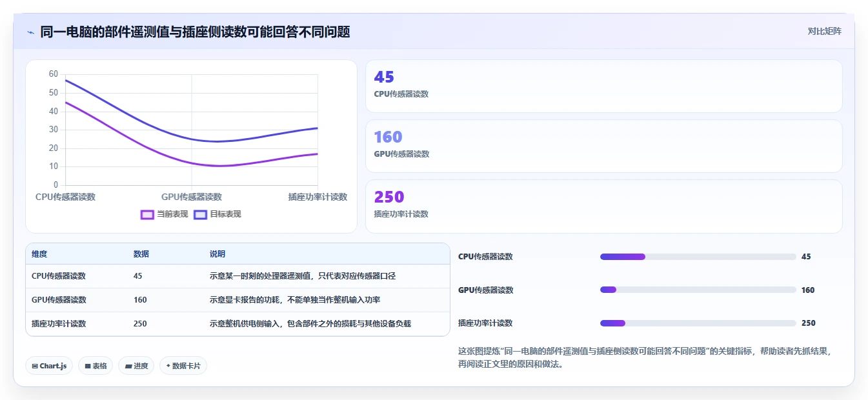
Task: Open the 45 CPU传感器读数 data card
Action: point(603,86)
